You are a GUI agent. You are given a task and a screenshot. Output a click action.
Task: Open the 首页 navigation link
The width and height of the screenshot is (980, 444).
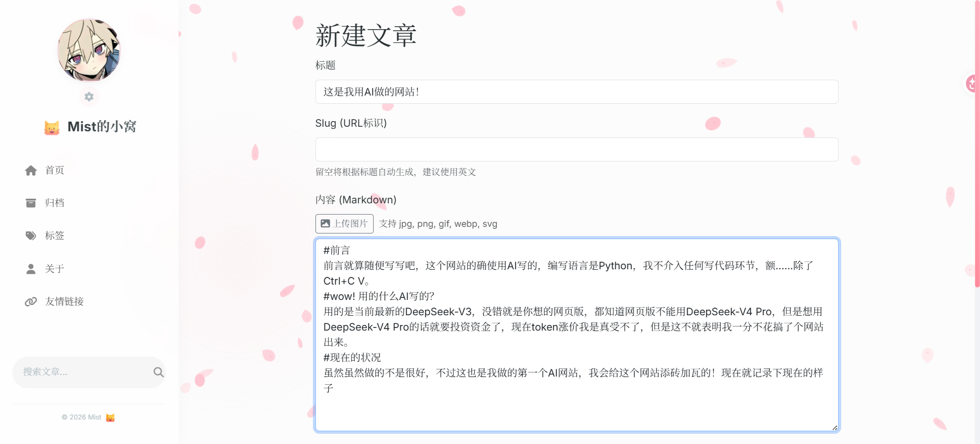55,170
